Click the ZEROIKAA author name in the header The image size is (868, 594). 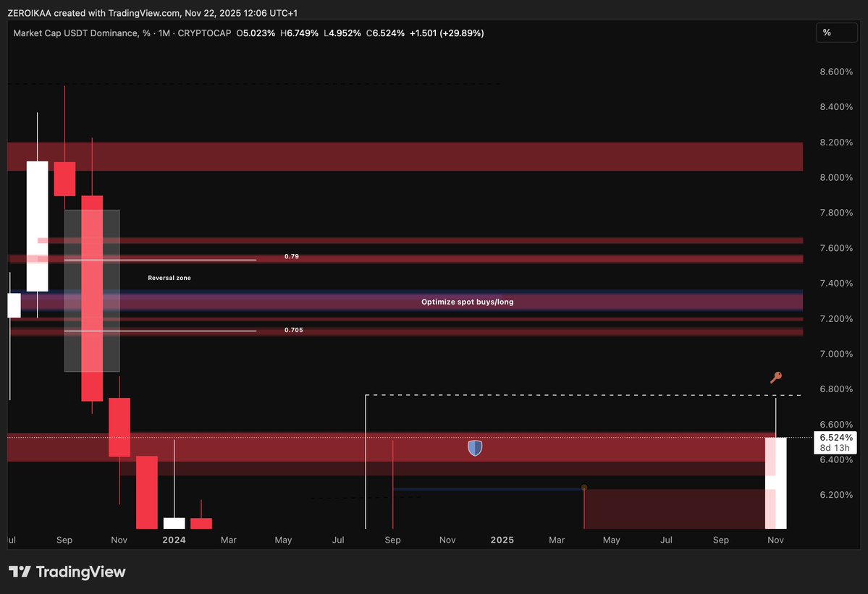click(29, 13)
